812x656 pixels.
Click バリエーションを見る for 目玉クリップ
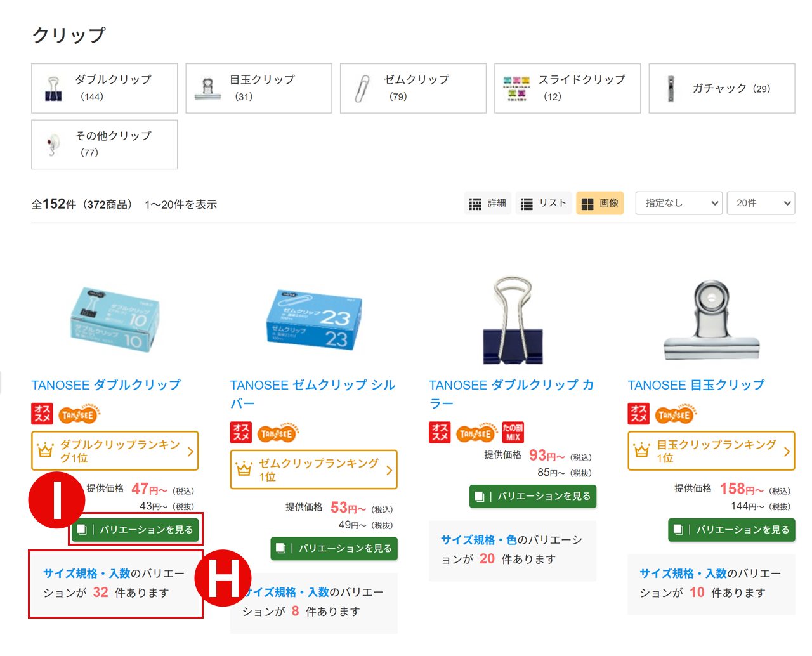coord(731,529)
